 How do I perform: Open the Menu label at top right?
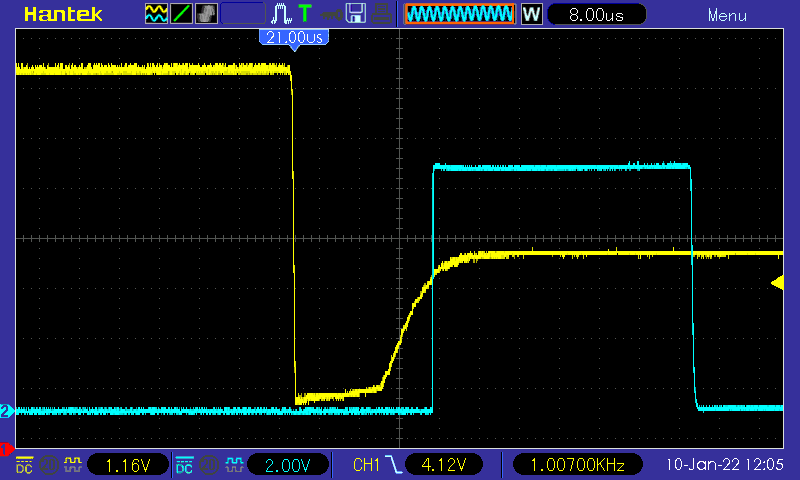(727, 16)
